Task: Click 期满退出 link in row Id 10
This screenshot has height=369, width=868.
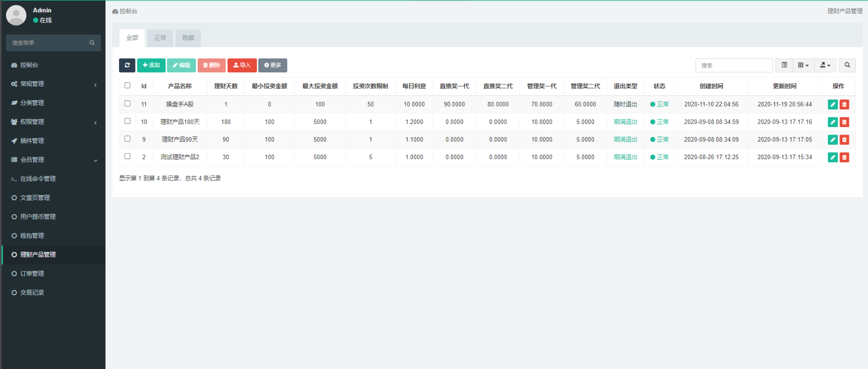Action: click(x=625, y=122)
